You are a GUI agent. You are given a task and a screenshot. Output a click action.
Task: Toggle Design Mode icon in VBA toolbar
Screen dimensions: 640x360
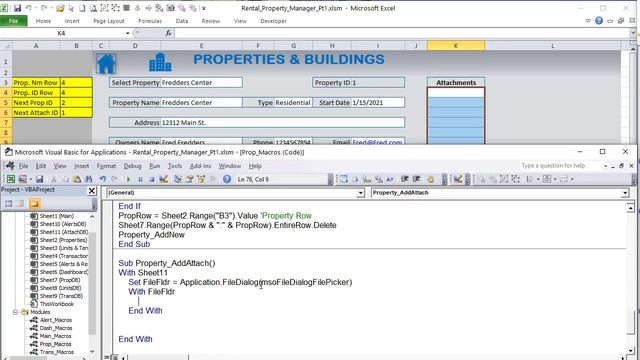pyautogui.click(x=164, y=179)
